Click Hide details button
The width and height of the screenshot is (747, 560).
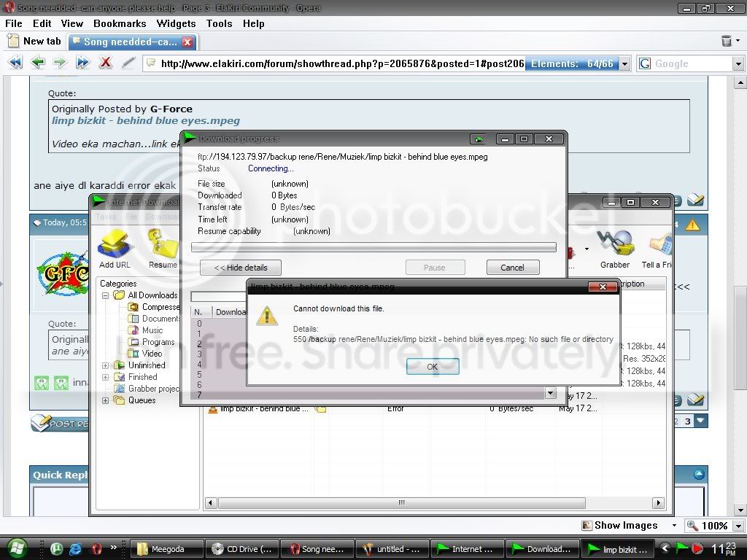[x=241, y=268]
